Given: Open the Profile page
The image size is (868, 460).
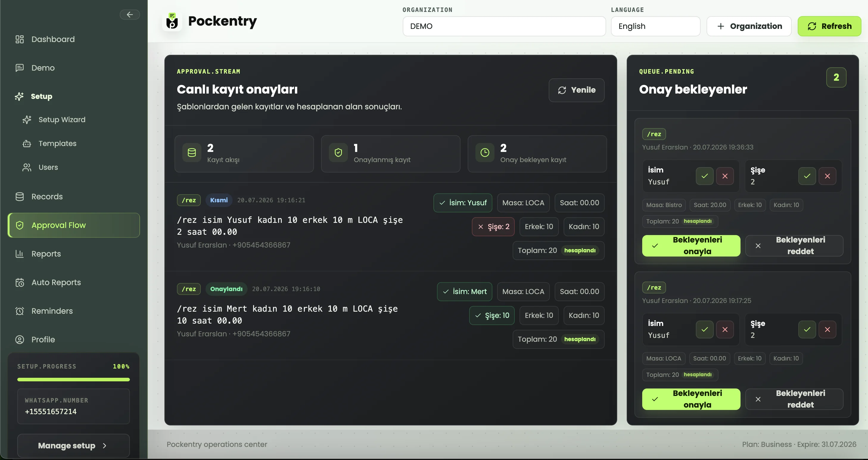Looking at the screenshot, I should click(x=74, y=340).
